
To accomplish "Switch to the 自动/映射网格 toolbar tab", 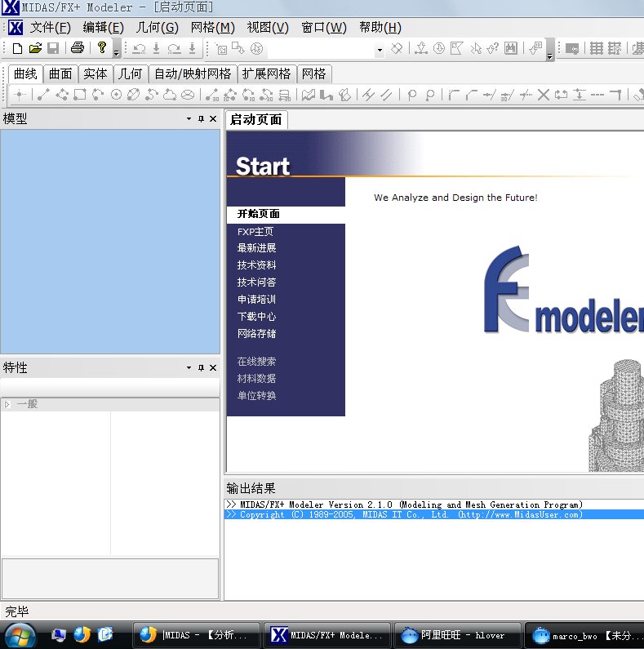I will 193,74.
